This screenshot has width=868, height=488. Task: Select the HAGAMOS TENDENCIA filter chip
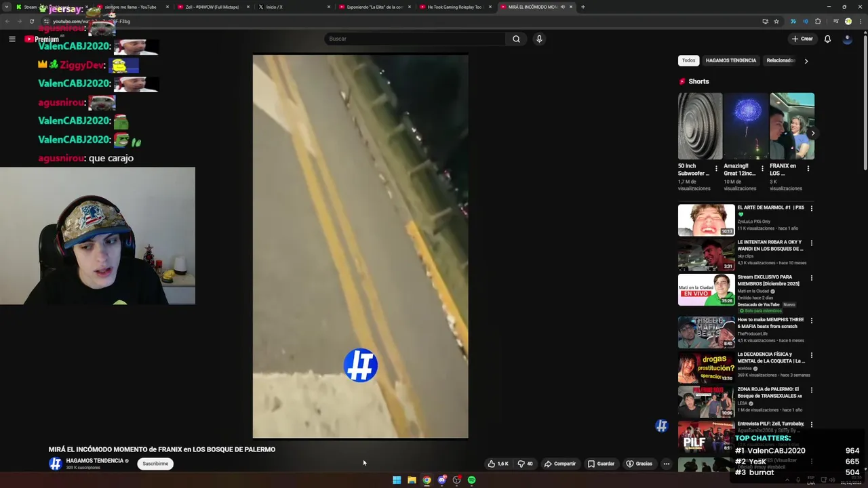pyautogui.click(x=730, y=60)
